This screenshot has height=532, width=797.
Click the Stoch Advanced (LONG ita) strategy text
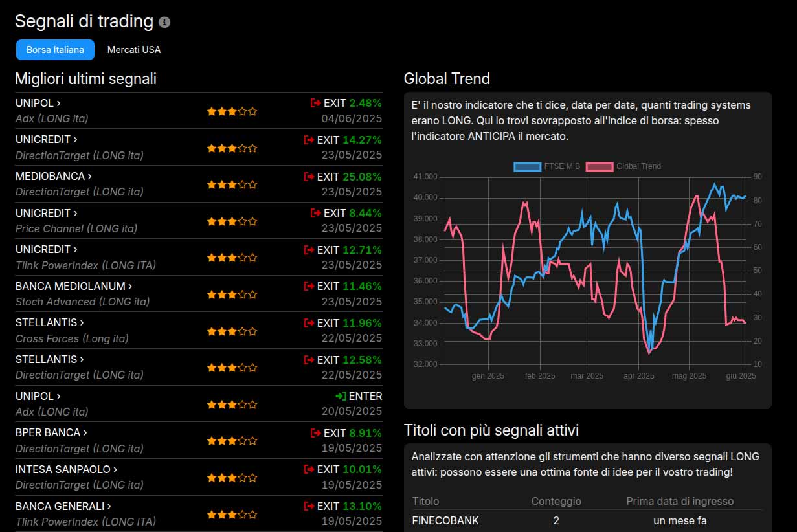point(83,302)
